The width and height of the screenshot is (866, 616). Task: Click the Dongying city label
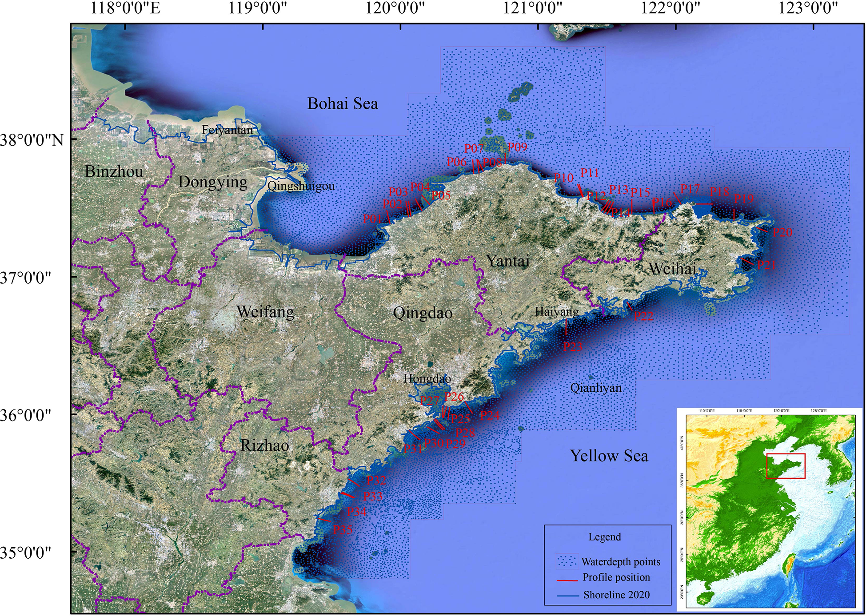(213, 182)
